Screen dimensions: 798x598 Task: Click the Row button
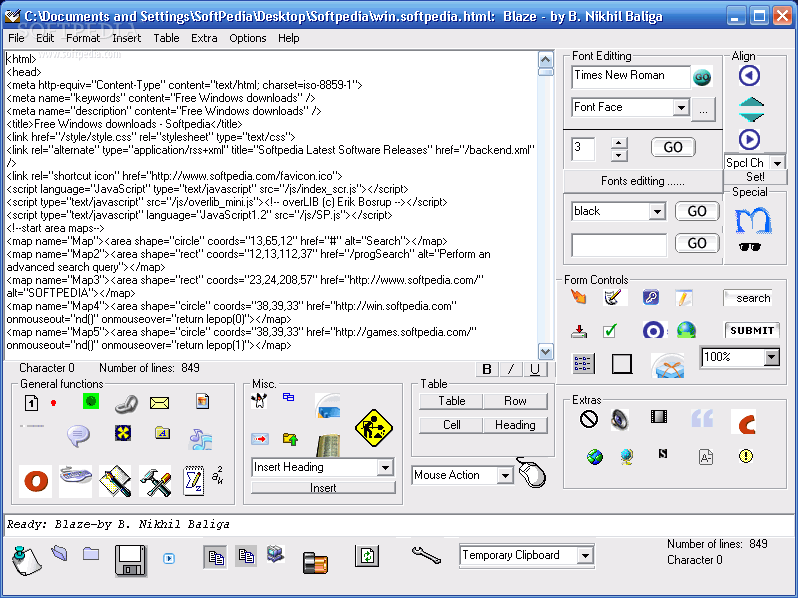coord(515,401)
